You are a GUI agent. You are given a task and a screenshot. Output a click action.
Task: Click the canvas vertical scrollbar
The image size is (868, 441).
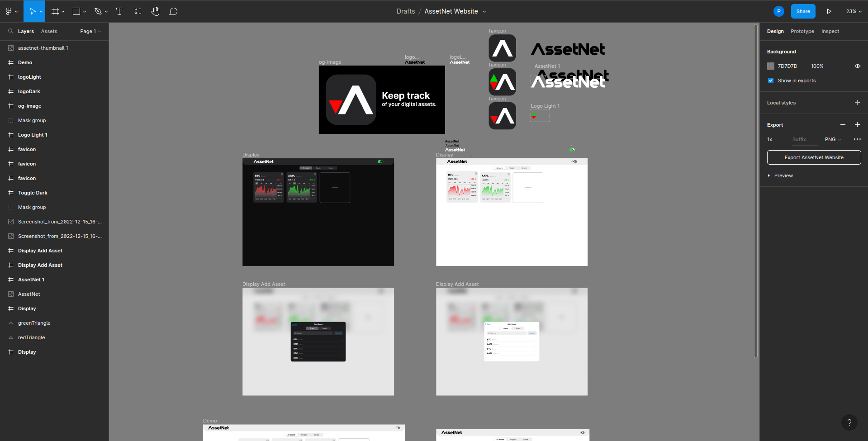755,190
